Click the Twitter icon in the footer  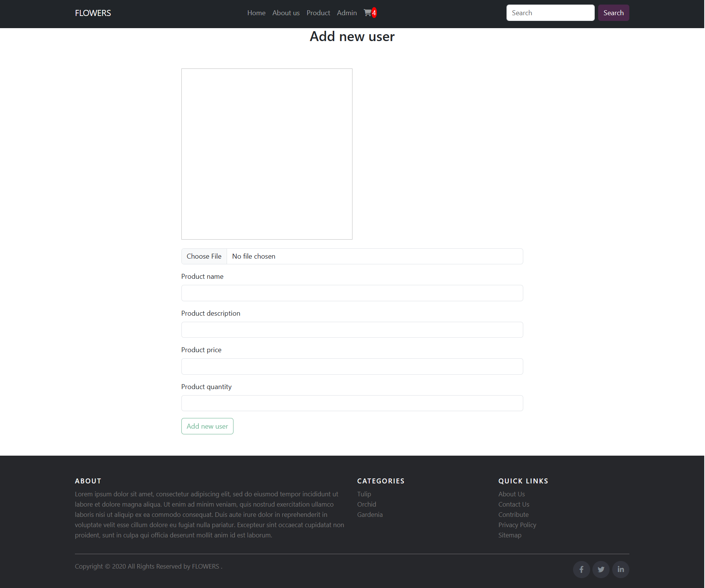coord(601,569)
